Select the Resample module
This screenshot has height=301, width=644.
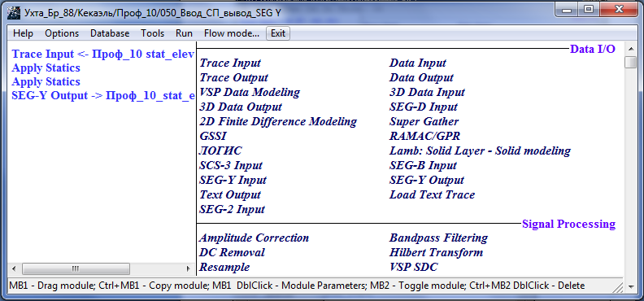point(224,267)
